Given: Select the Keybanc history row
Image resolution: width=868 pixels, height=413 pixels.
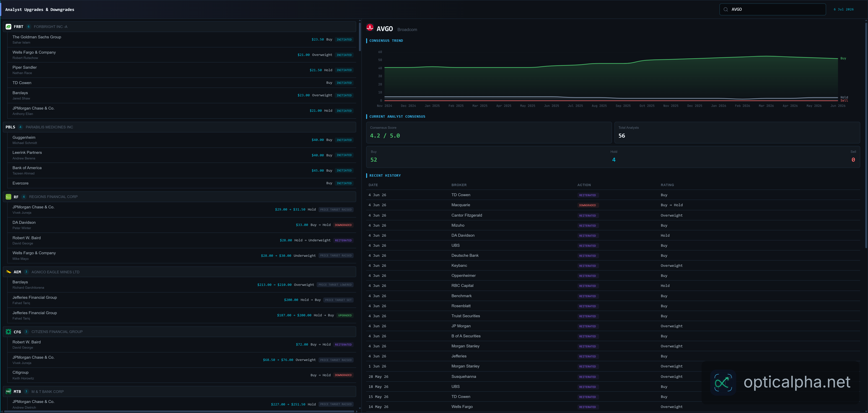Looking at the screenshot, I should click(613, 266).
